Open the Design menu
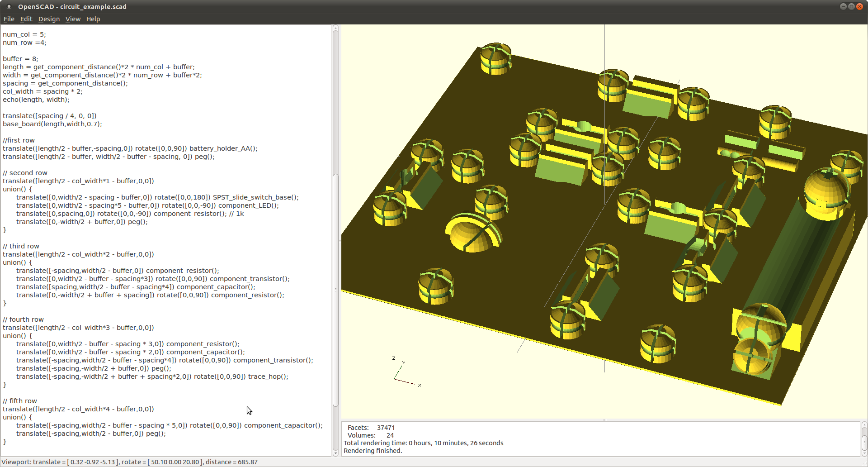The image size is (868, 467). pos(49,19)
